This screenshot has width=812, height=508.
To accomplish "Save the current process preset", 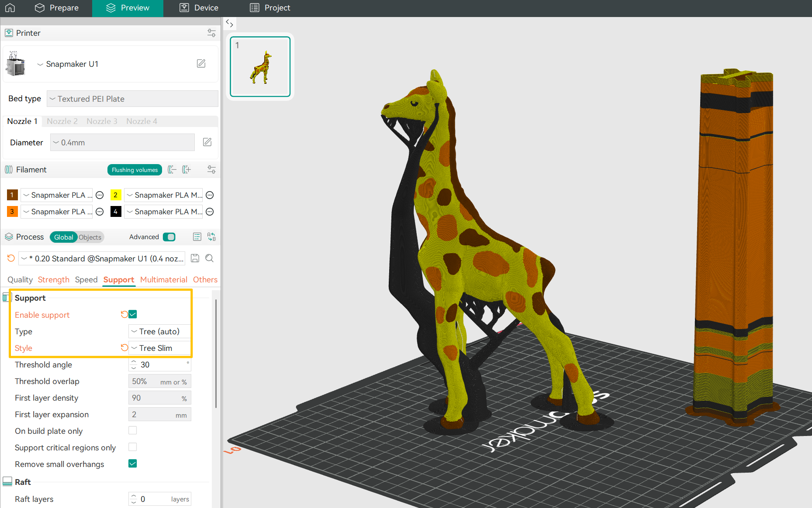I will (x=195, y=258).
